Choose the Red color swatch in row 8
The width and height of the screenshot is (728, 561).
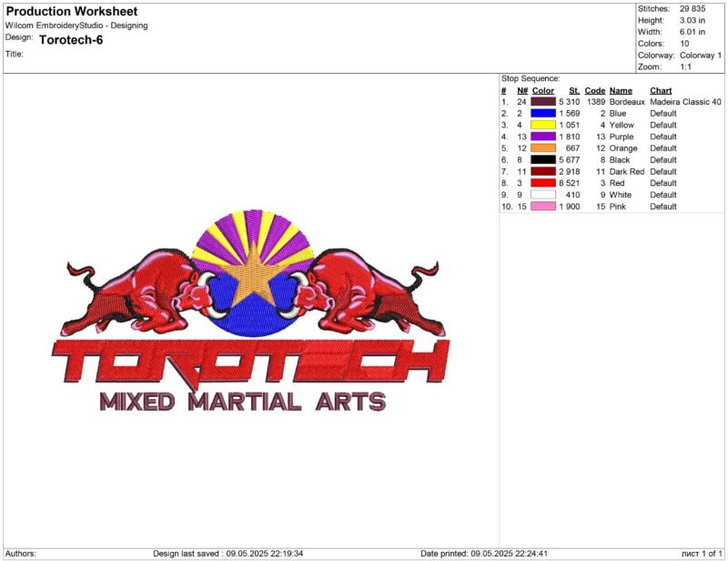pyautogui.click(x=542, y=183)
